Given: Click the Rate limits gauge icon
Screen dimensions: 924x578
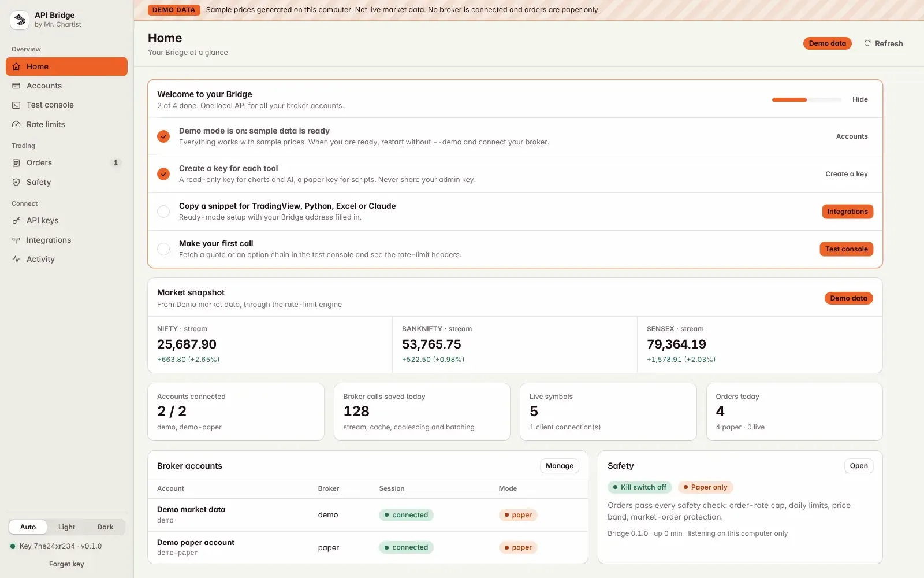Looking at the screenshot, I should click(x=16, y=124).
